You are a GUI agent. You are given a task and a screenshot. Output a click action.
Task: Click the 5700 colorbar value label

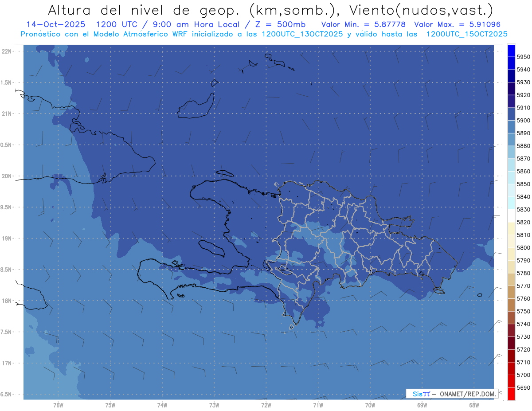tap(524, 375)
